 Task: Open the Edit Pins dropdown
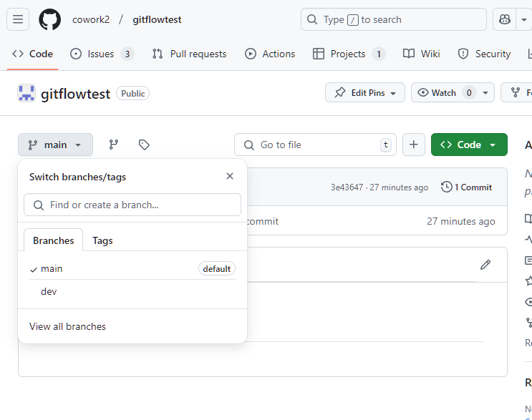coord(365,92)
